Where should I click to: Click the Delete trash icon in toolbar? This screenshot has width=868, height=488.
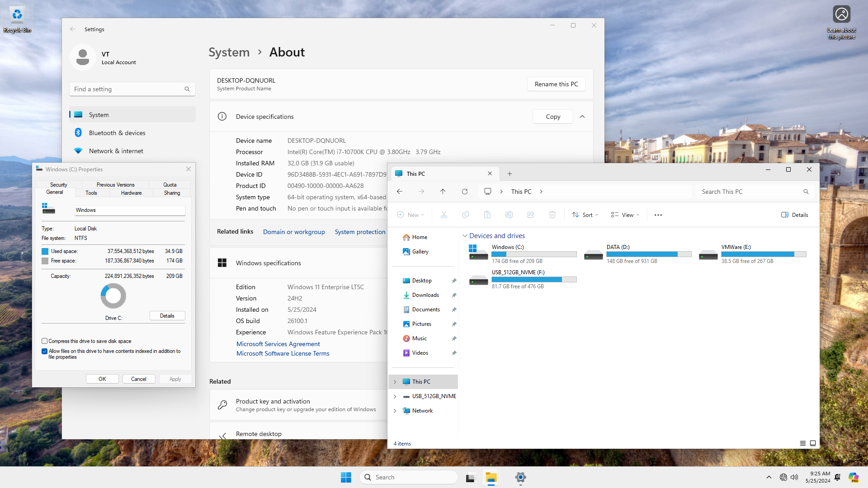(552, 215)
